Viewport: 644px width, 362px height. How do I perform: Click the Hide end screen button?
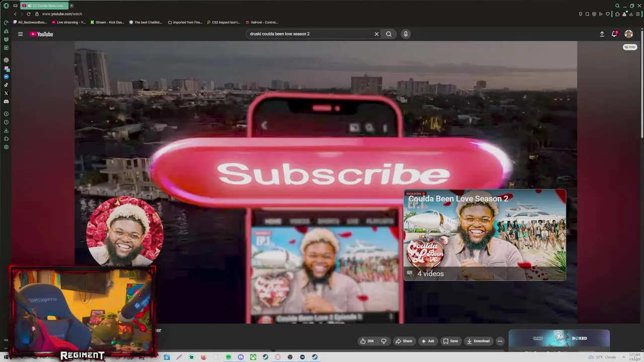pyautogui.click(x=630, y=47)
